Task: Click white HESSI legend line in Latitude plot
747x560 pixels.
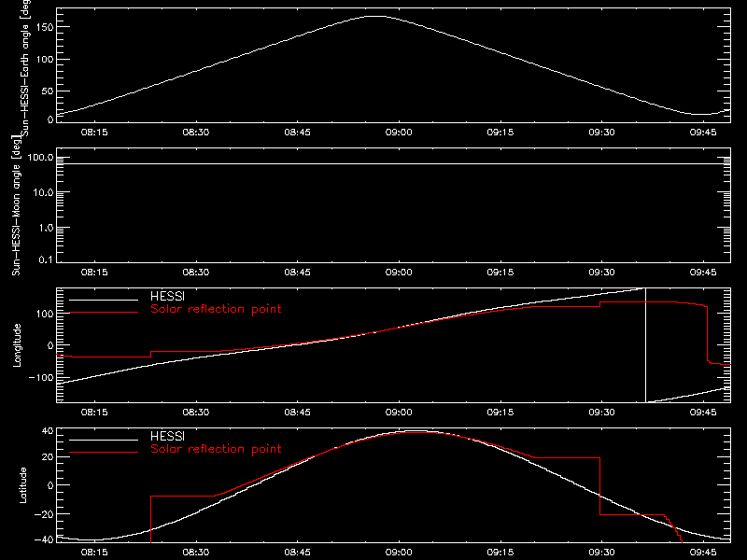Action: pos(104,440)
